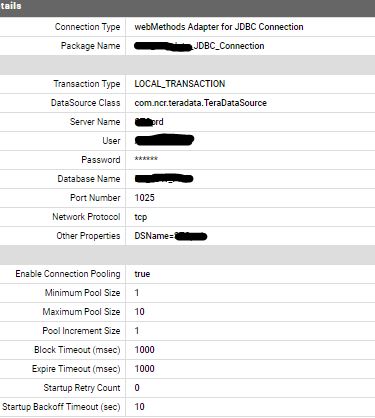Click the LOCAL_TRANSACTION transaction type value

point(180,84)
